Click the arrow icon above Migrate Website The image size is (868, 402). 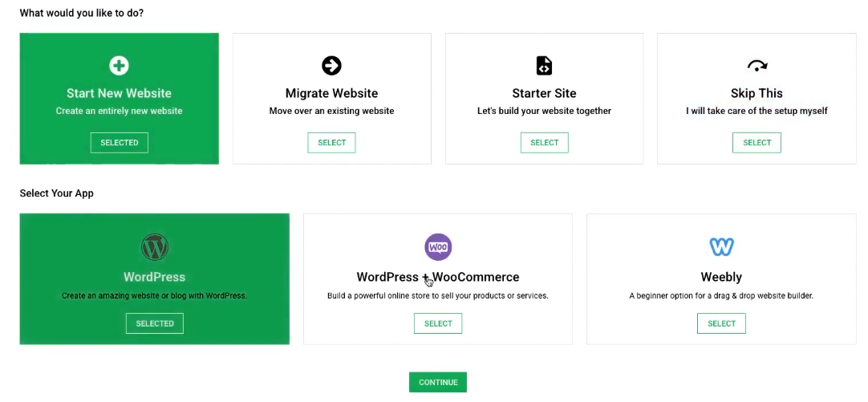pyautogui.click(x=331, y=66)
